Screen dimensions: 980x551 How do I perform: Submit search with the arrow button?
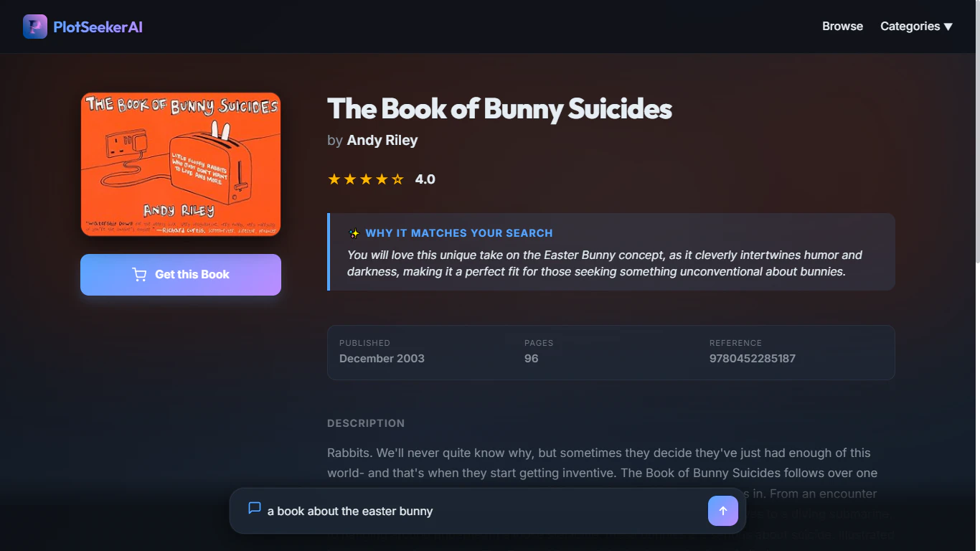[x=723, y=511]
